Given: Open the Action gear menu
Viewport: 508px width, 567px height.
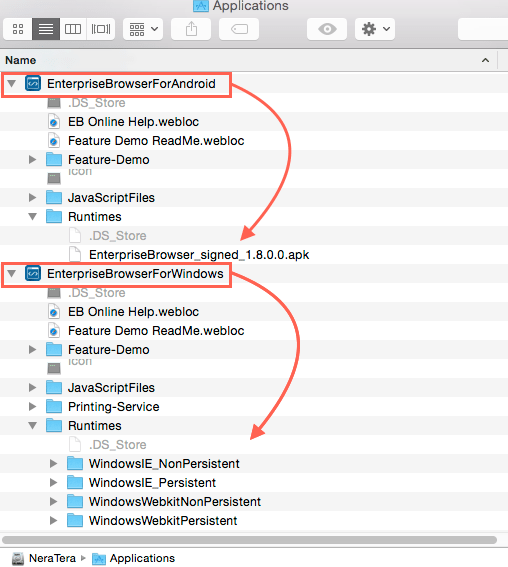Looking at the screenshot, I should tap(375, 29).
